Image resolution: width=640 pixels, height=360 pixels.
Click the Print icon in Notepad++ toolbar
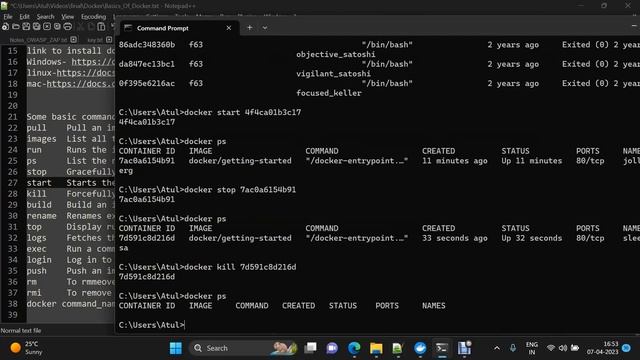pyautogui.click(x=68, y=27)
